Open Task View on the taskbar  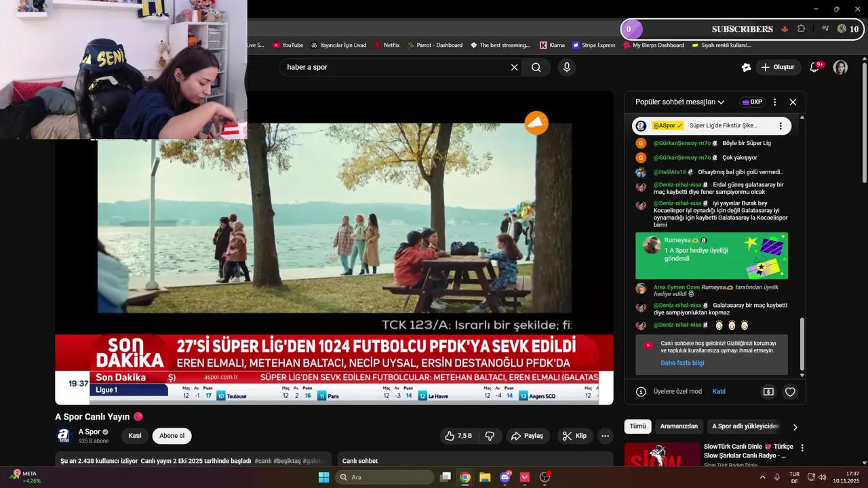(446, 477)
